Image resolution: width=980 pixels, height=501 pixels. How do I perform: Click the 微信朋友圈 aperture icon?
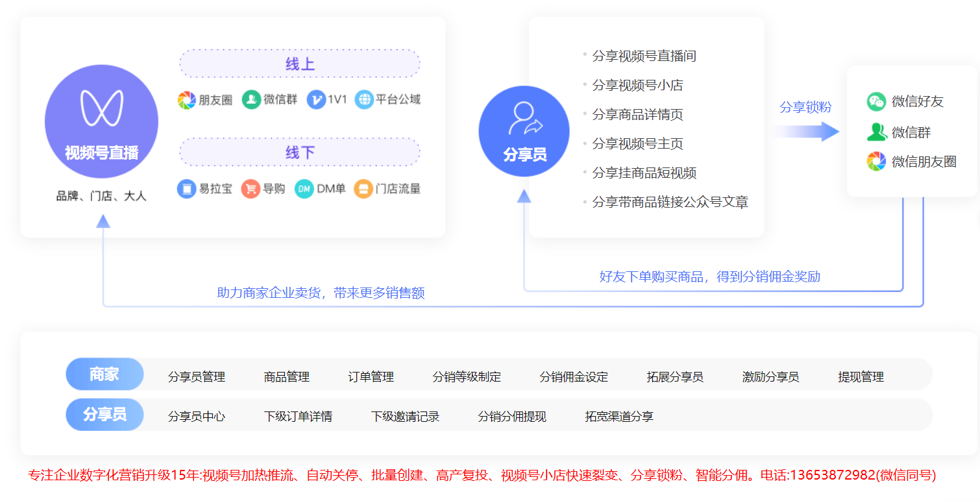click(876, 161)
